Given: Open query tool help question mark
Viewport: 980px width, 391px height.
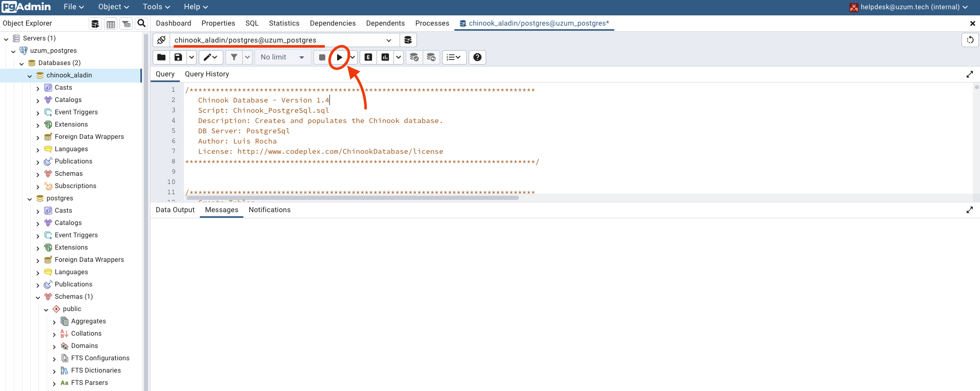Looking at the screenshot, I should click(x=477, y=57).
